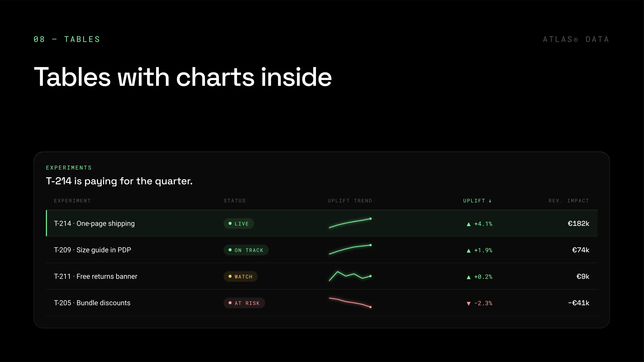Viewport: 644px width, 362px height.
Task: Open the T-211 zigzag trend sparkline
Action: [x=350, y=276]
